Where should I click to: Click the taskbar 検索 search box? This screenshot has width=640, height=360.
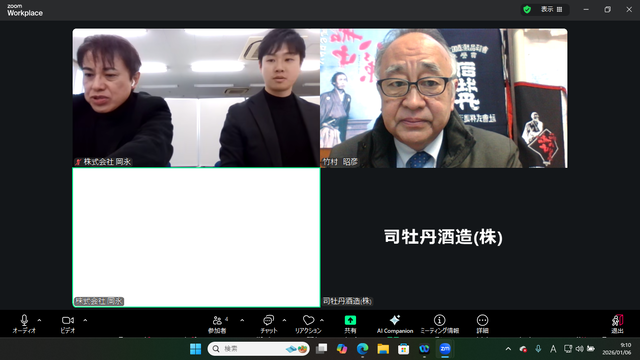259,349
